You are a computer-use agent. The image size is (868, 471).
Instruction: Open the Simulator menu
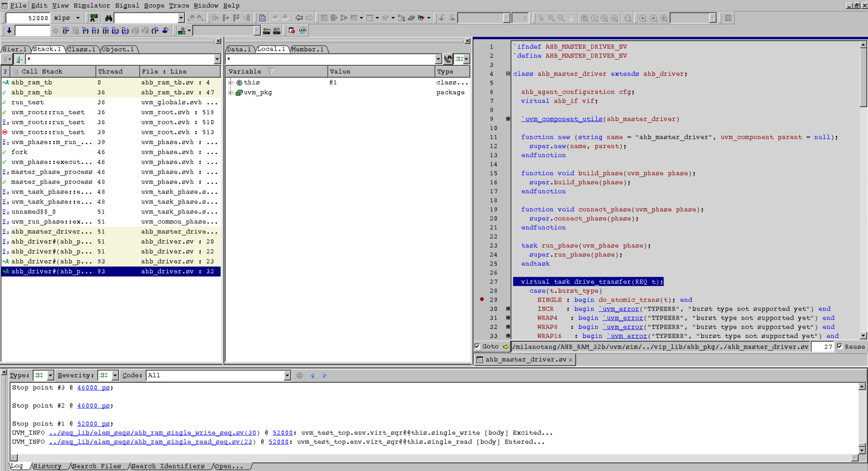pyautogui.click(x=92, y=5)
